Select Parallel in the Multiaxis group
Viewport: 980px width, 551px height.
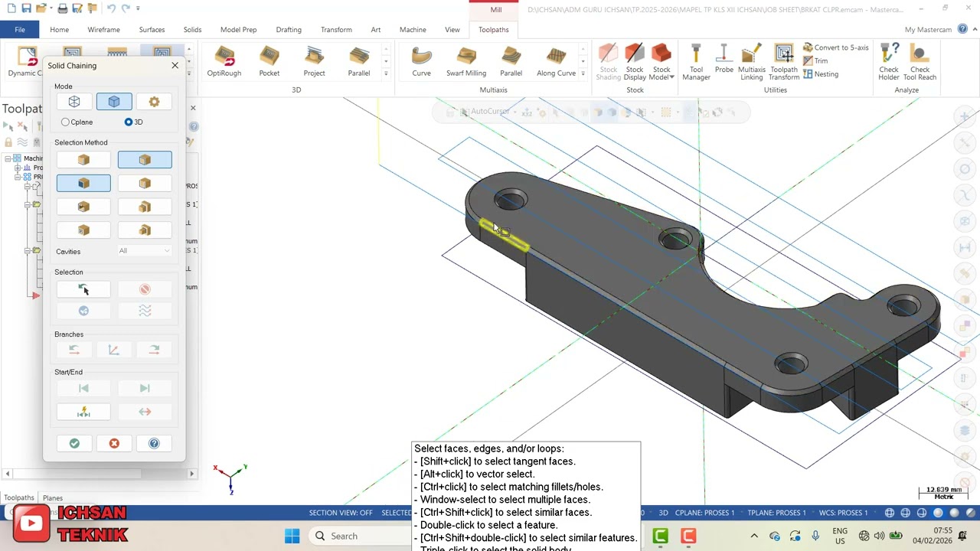coord(511,61)
